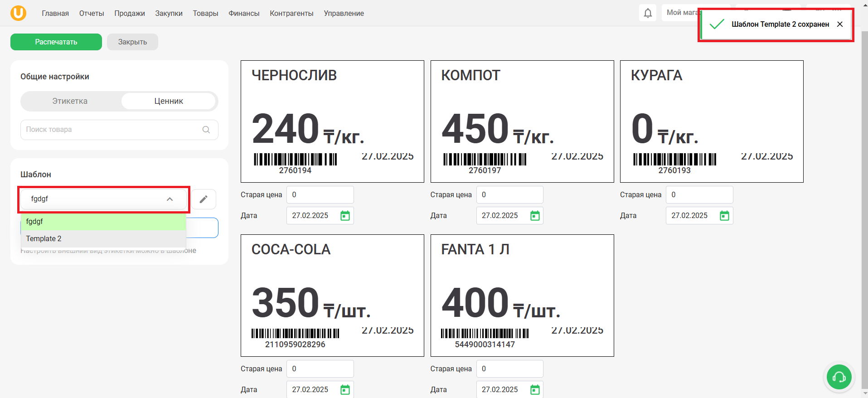
Task: Click barcode number 2760194
Action: 295,170
